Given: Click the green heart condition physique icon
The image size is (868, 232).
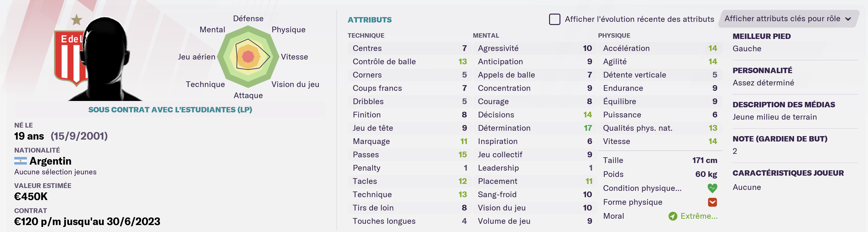Looking at the screenshot, I should click(x=712, y=188).
